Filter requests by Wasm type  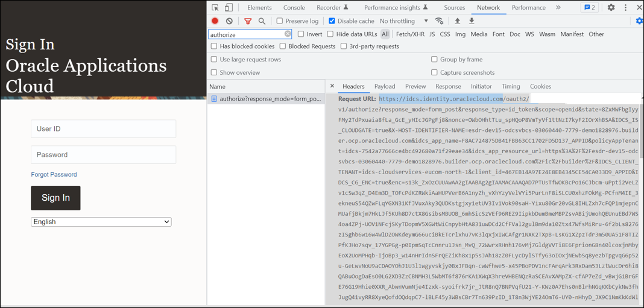coord(547,34)
